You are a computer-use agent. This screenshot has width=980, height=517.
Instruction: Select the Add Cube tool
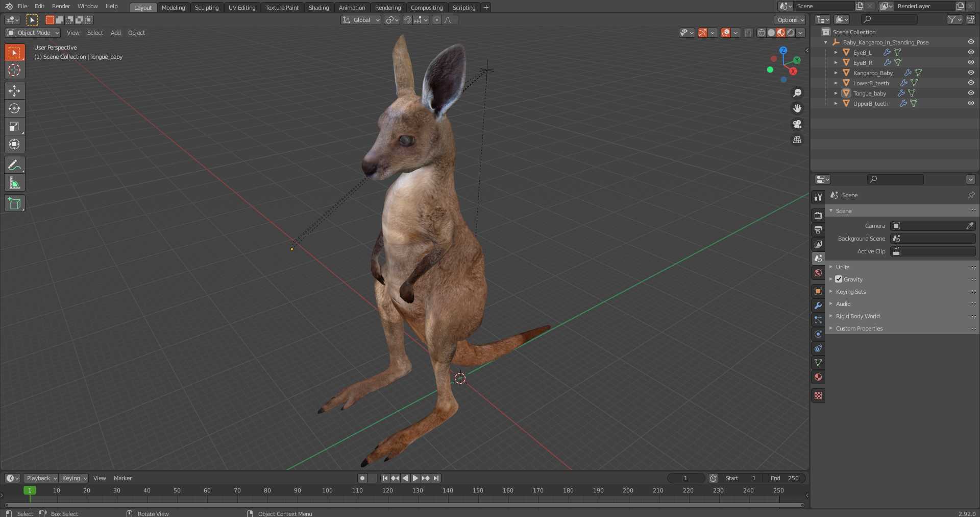click(14, 203)
